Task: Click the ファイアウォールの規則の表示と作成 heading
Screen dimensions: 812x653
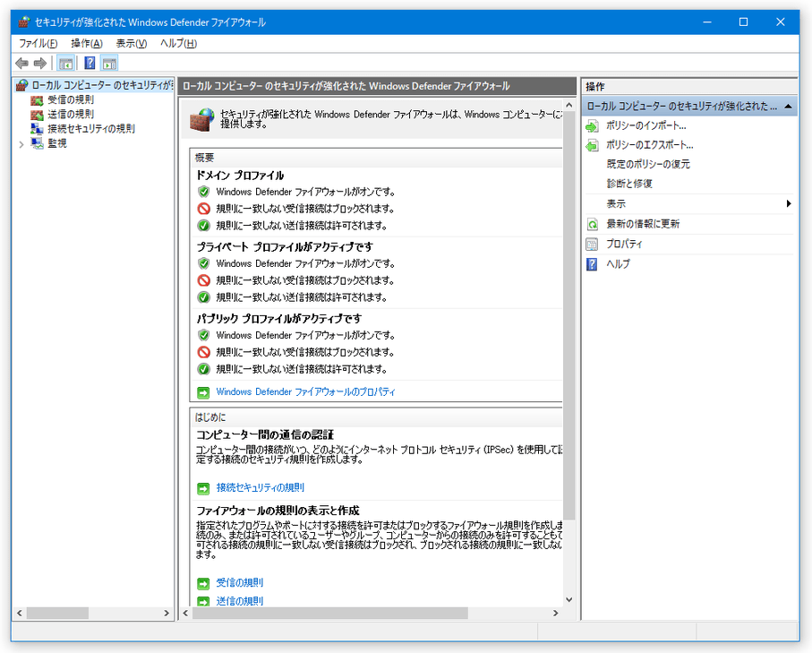Action: click(x=278, y=511)
